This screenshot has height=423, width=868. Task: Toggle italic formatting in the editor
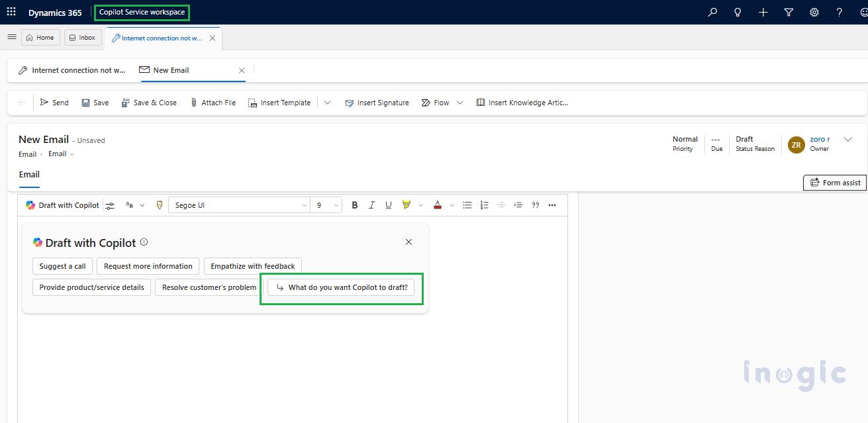(371, 205)
